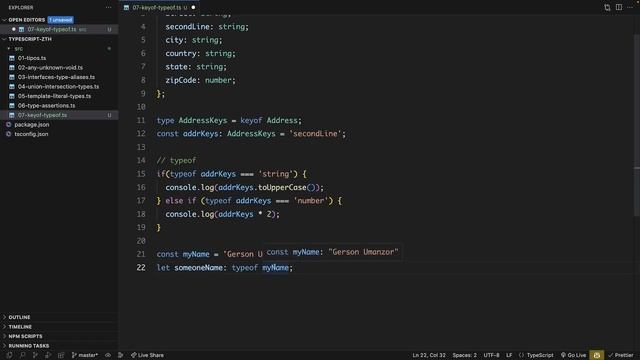Click line number 11 in gutter
The height and width of the screenshot is (360, 640).
click(x=141, y=120)
